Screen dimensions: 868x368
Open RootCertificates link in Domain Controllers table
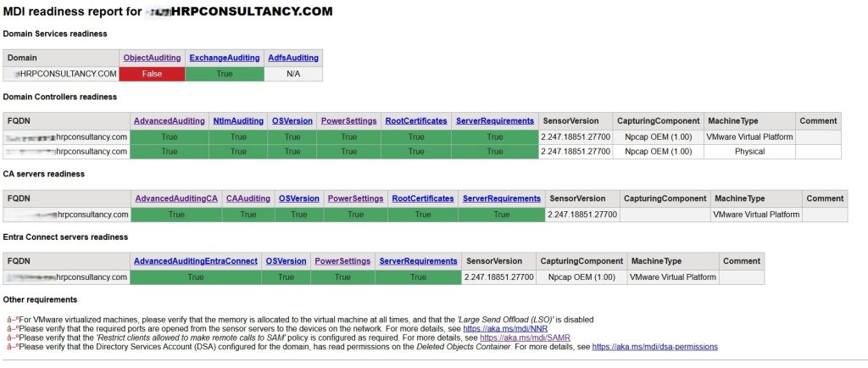416,120
